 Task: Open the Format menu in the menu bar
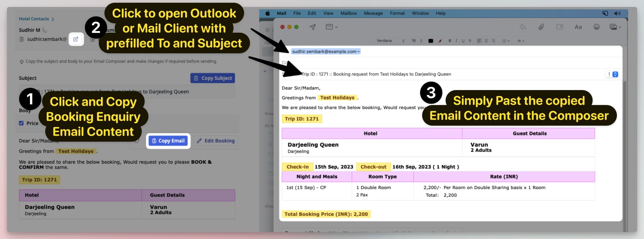pos(397,13)
